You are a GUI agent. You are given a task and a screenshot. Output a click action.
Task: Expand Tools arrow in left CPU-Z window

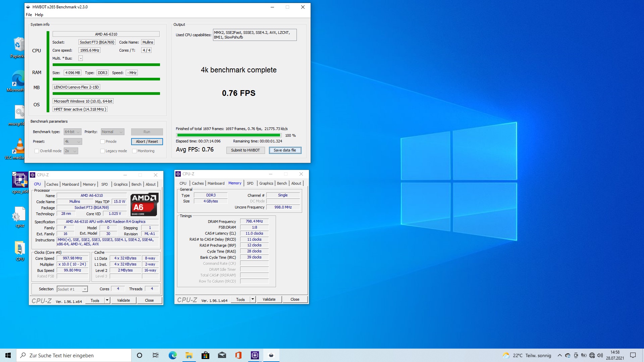point(107,300)
